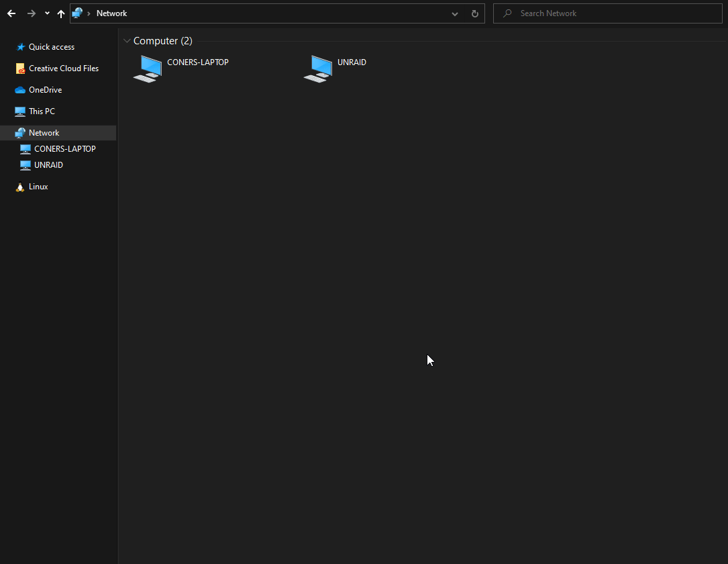Click the This PC monitor icon
728x564 pixels.
(x=20, y=111)
